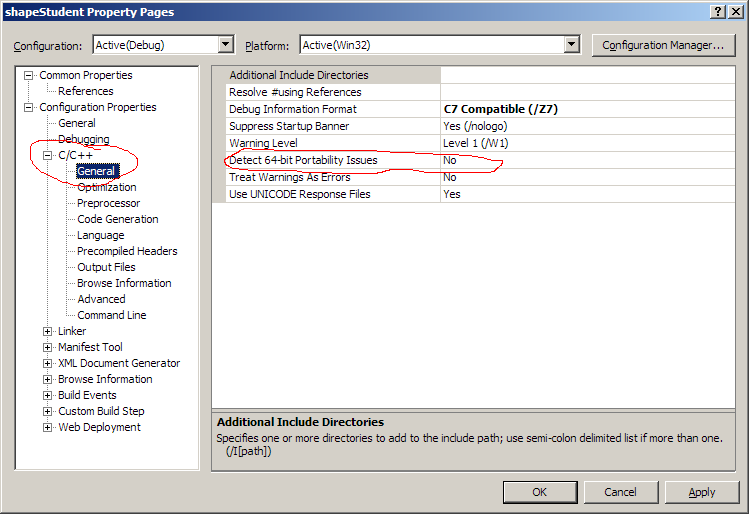This screenshot has width=749, height=514.
Task: Collapse the C/C++ tree node
Action: [47, 156]
